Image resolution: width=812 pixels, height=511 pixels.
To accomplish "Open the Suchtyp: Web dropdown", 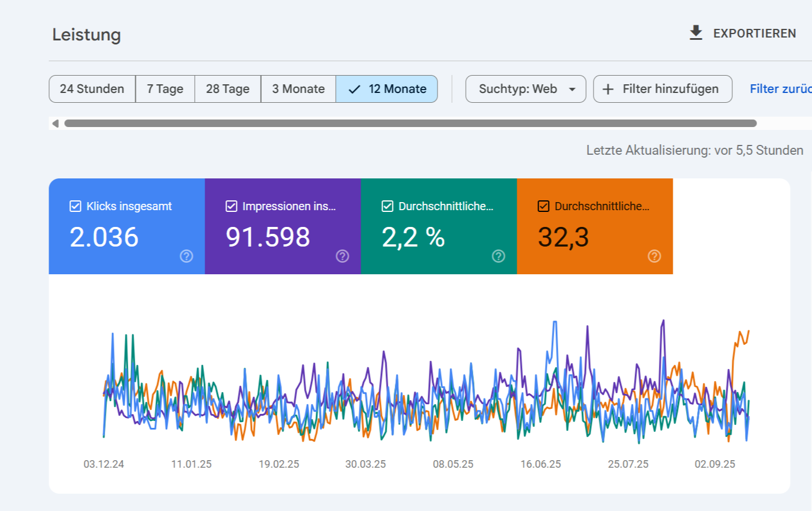I will pyautogui.click(x=518, y=89).
